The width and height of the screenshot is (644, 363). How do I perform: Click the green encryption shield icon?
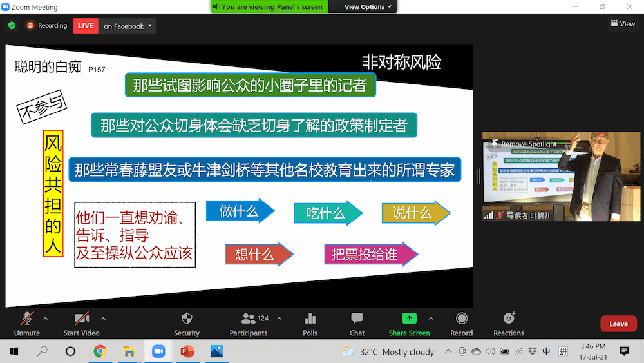(12, 26)
